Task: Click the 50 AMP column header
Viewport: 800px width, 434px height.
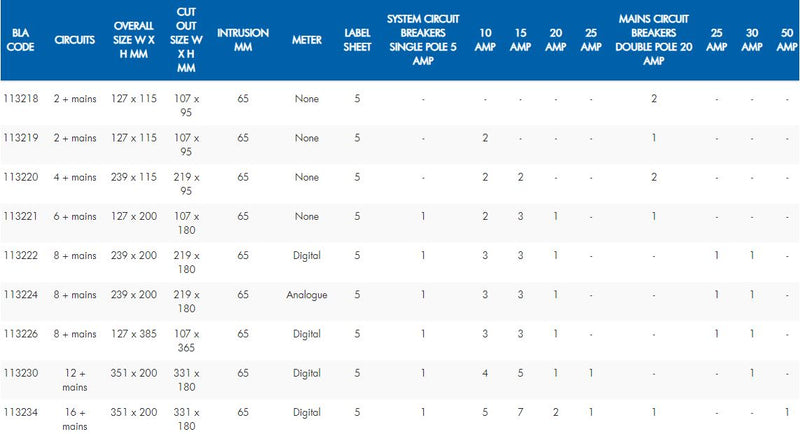Action: [787, 40]
